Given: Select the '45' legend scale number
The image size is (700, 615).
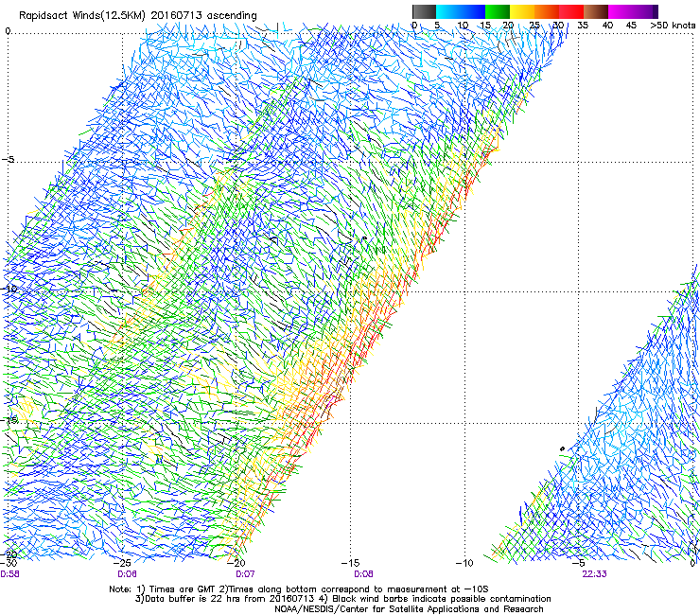Looking at the screenshot, I should (631, 26).
